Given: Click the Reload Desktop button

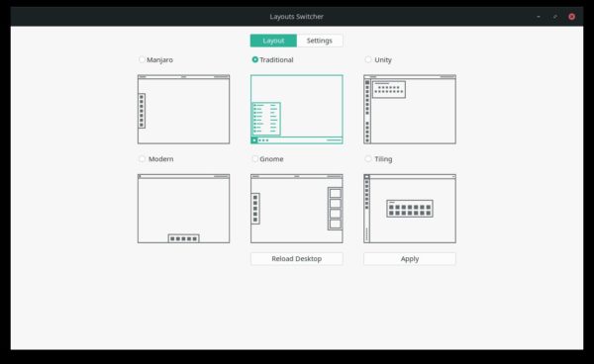Looking at the screenshot, I should point(297,259).
